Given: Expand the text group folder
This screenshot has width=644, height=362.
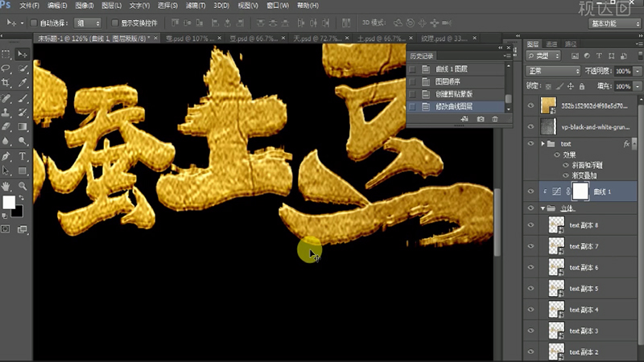Looking at the screenshot, I should [x=543, y=144].
